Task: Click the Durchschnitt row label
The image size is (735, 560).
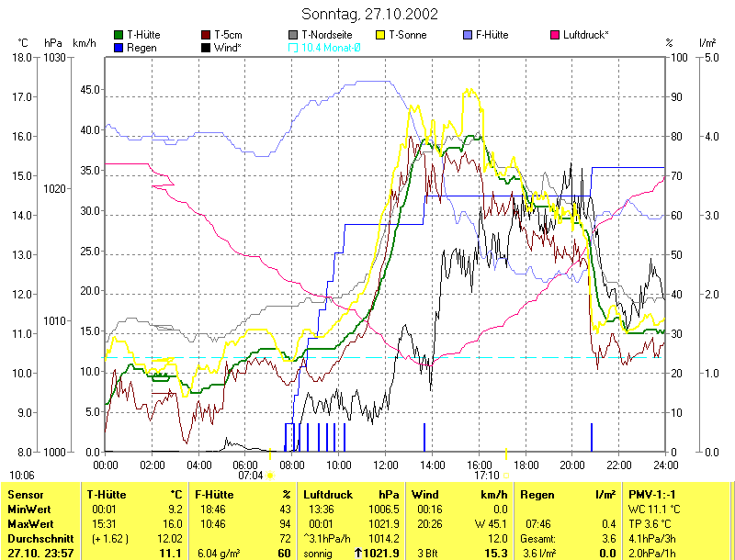Action: point(40,539)
